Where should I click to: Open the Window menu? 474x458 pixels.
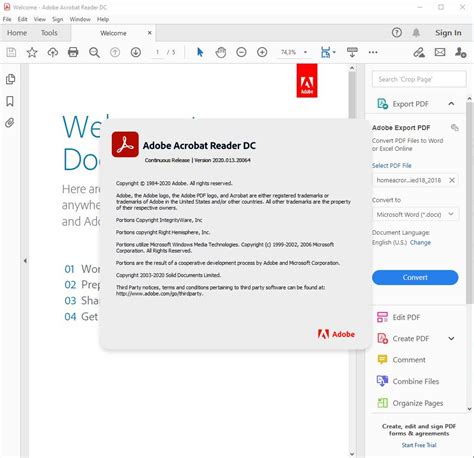80,19
